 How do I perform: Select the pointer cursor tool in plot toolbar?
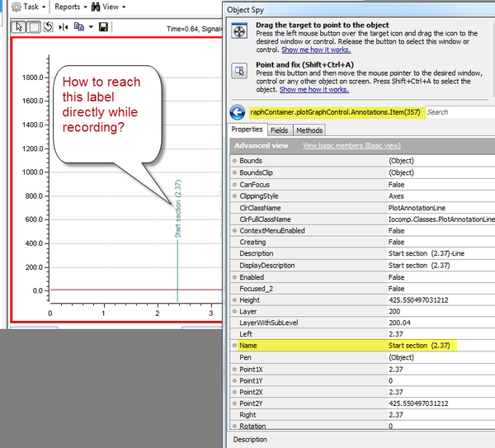(x=20, y=27)
